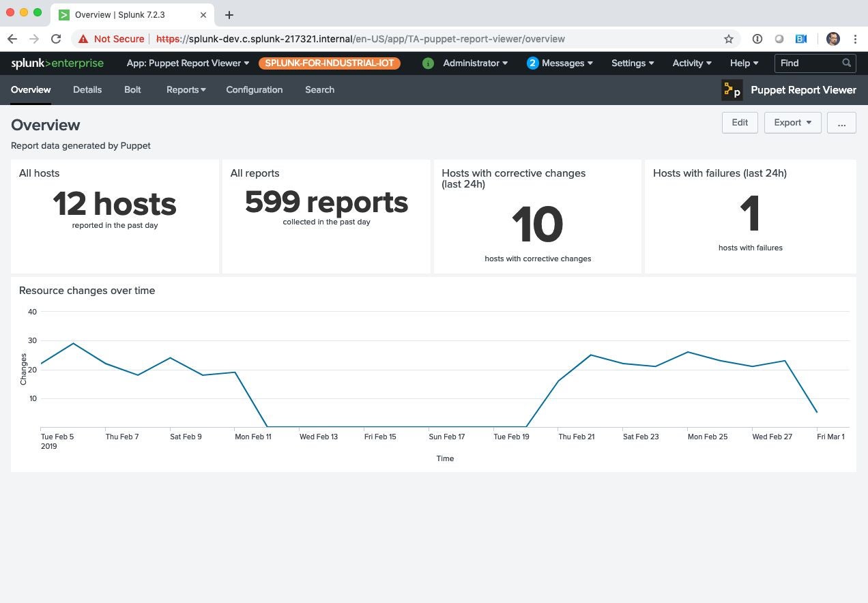Viewport: 868px width, 603px height.
Task: Click the 'All hosts' panel title
Action: [x=39, y=173]
